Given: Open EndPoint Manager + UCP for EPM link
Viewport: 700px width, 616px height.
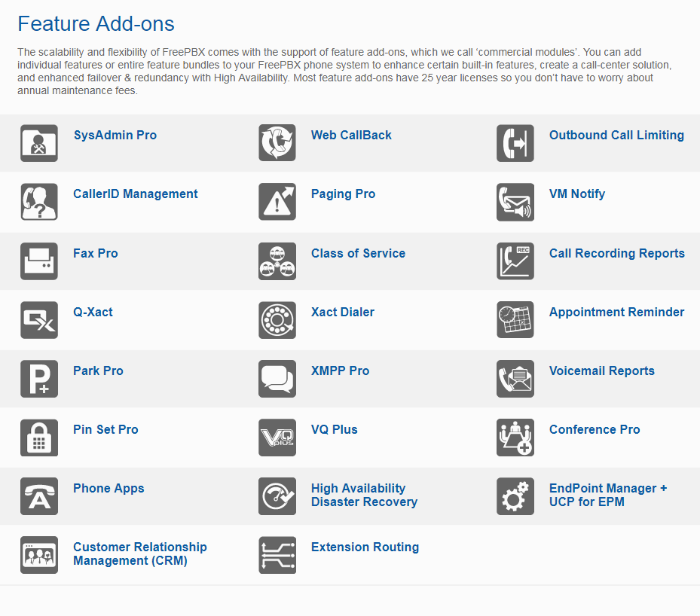Looking at the screenshot, I should [x=608, y=495].
